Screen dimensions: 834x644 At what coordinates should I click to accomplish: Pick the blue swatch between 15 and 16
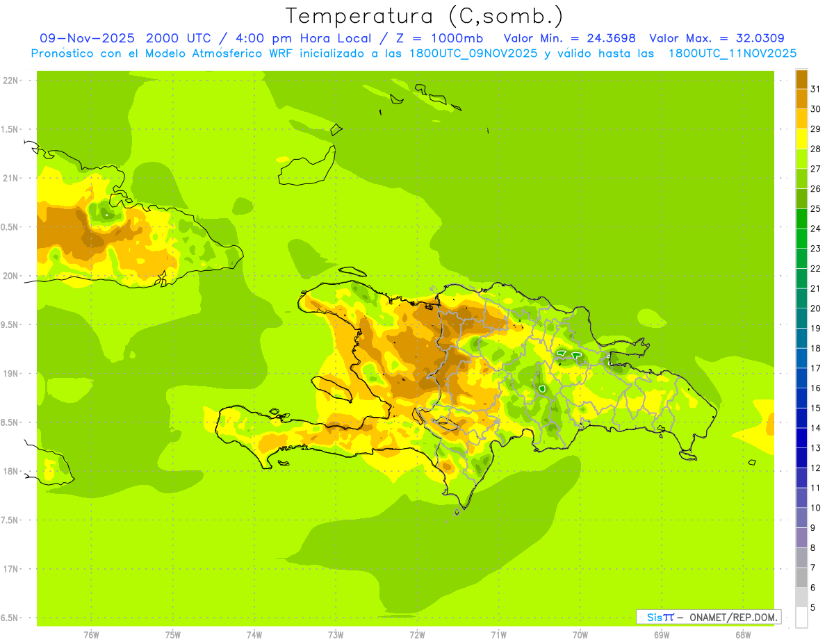pyautogui.click(x=801, y=398)
